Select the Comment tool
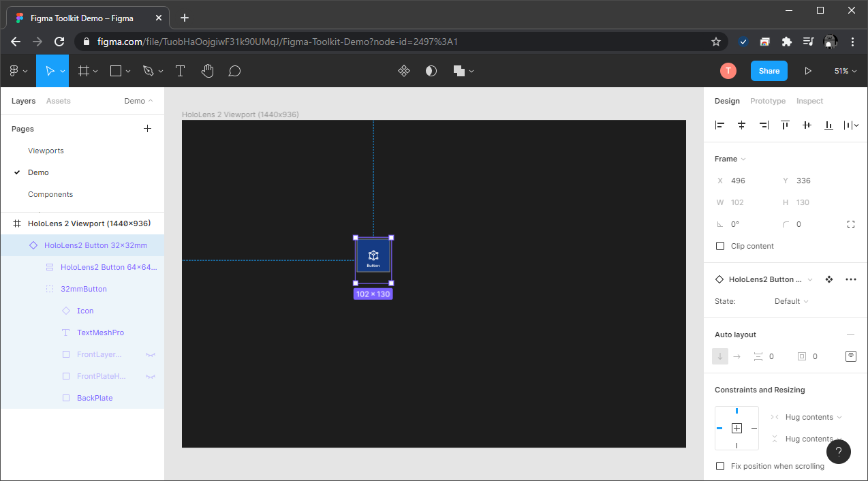Image resolution: width=868 pixels, height=481 pixels. (234, 71)
